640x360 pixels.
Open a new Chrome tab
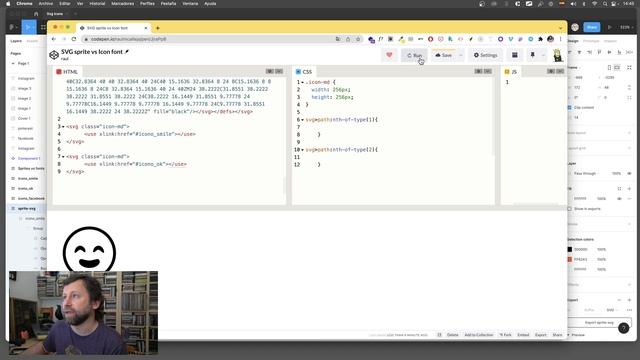click(158, 28)
